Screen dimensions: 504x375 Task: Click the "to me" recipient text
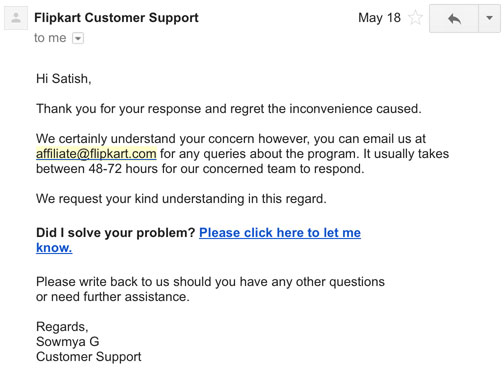(50, 38)
